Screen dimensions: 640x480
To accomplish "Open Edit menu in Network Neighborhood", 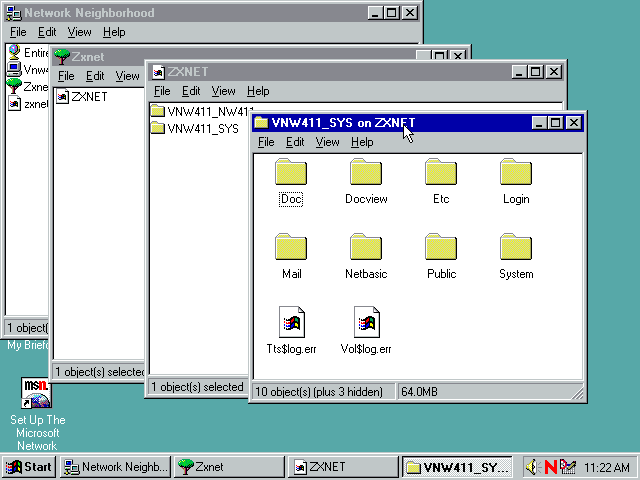I will coord(47,32).
